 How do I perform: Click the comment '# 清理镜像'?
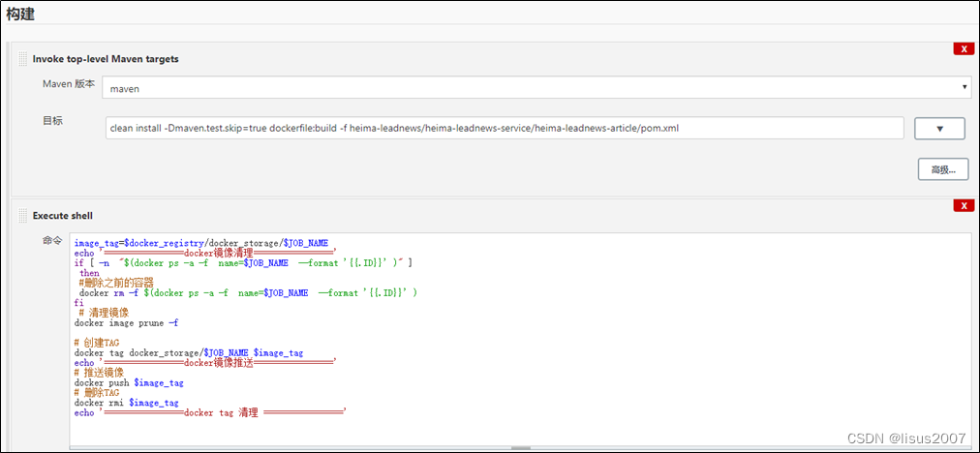(x=105, y=313)
